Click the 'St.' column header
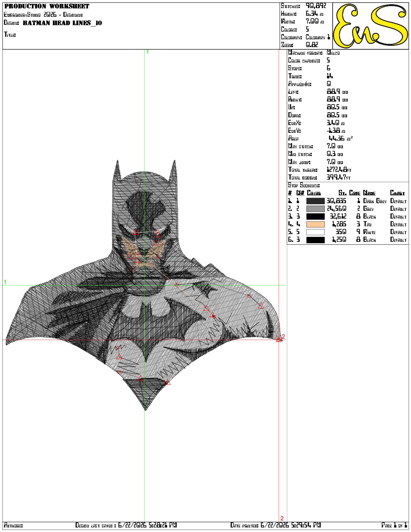Viewport: 411px width, 532px height. point(342,193)
